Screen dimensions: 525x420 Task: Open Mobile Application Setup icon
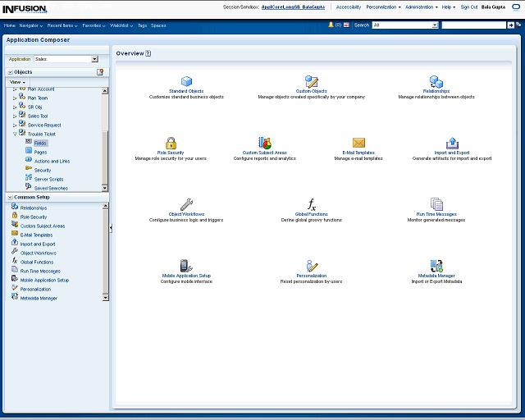point(186,266)
